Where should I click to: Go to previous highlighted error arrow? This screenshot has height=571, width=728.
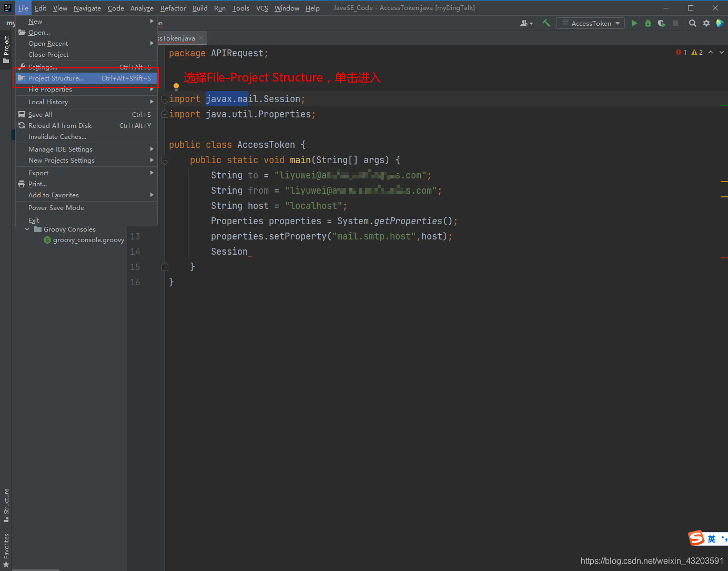[x=711, y=52]
